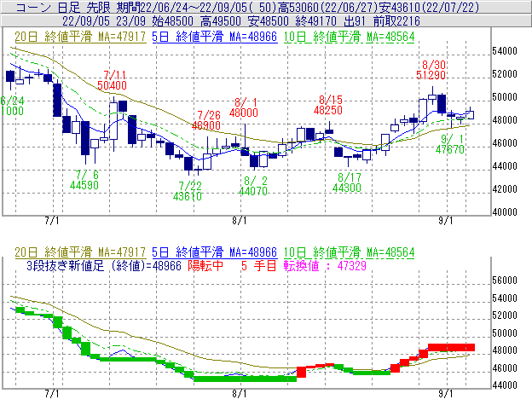This screenshot has height=405, width=532.
Task: Click the red 陽転中 status text
Action: pos(205,265)
